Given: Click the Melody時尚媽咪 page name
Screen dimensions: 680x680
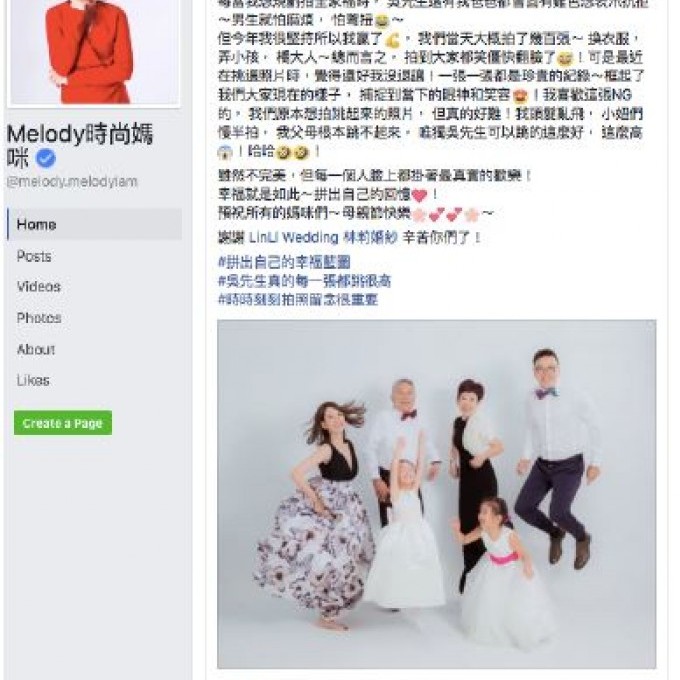Looking at the screenshot, I should click(80, 145).
